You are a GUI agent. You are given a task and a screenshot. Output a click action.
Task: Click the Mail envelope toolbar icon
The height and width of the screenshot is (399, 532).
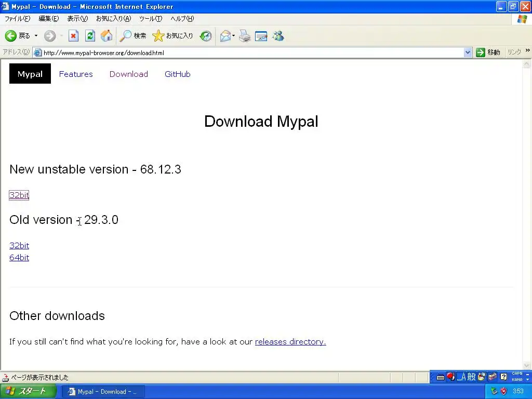click(225, 36)
